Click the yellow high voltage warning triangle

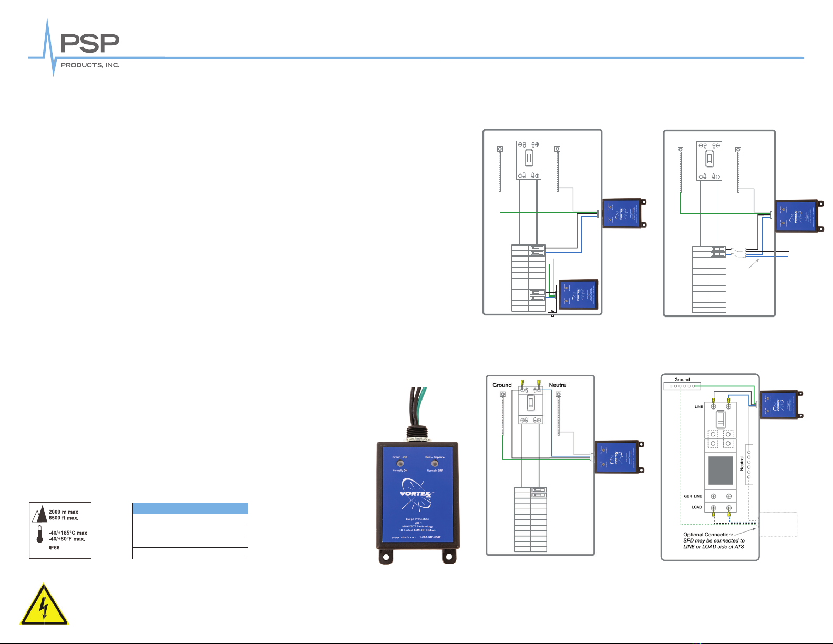[x=44, y=605]
